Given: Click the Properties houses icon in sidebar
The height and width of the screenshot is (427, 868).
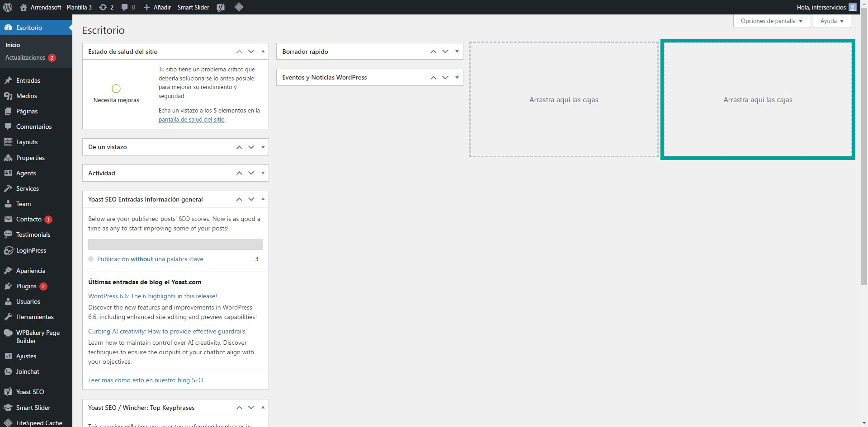Looking at the screenshot, I should [8, 158].
